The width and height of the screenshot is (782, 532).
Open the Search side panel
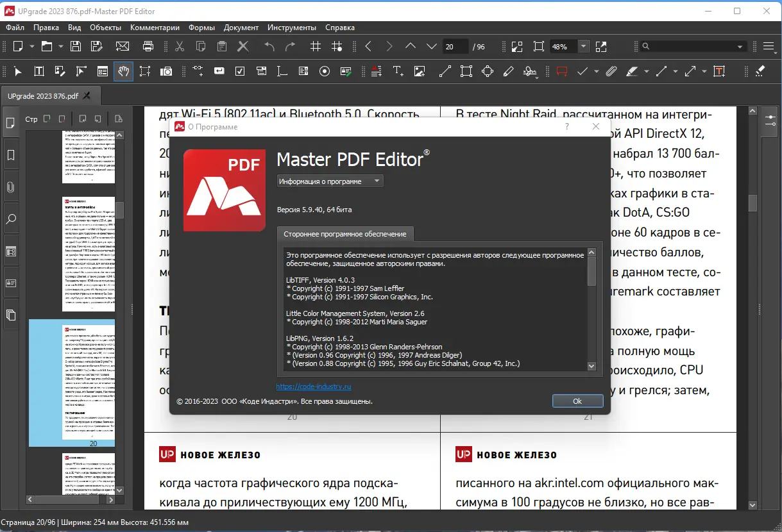pos(11,219)
